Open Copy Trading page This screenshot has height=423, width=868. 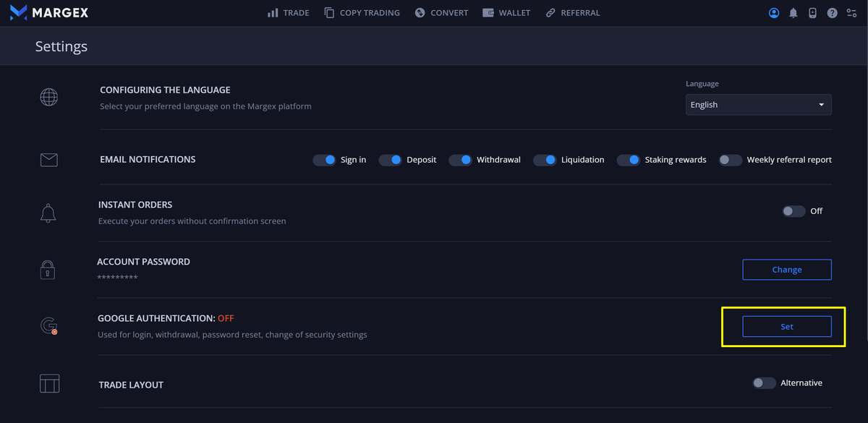(362, 13)
